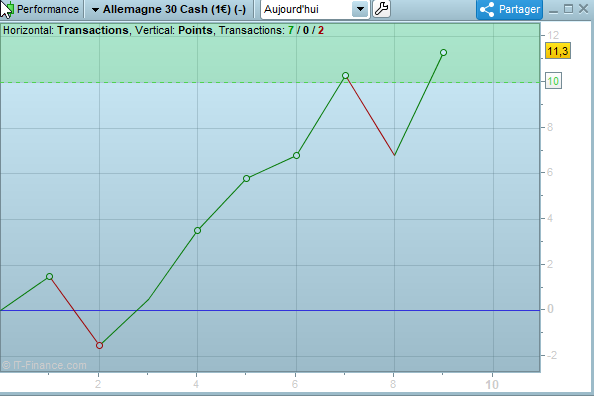Click the green 10 level price label

pos(553,81)
